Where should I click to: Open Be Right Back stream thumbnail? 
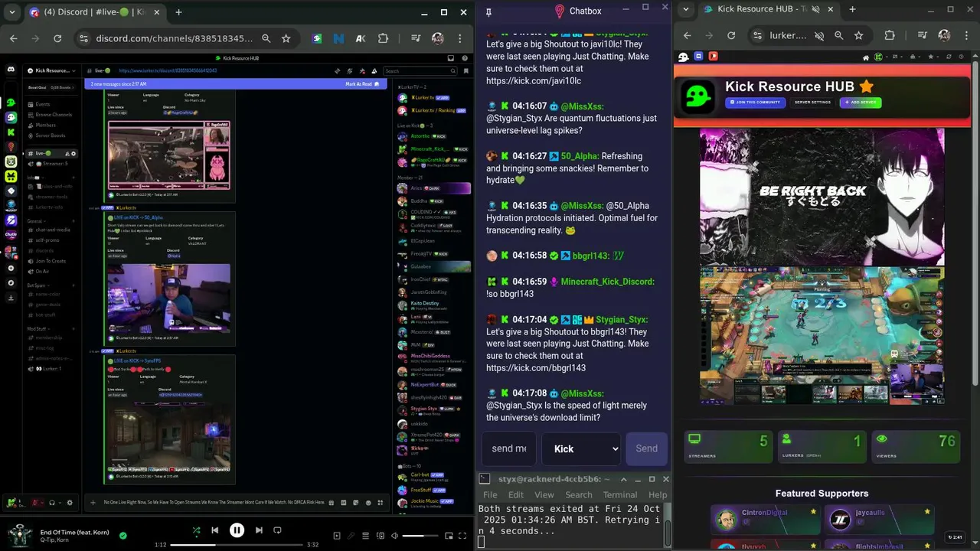pyautogui.click(x=822, y=197)
